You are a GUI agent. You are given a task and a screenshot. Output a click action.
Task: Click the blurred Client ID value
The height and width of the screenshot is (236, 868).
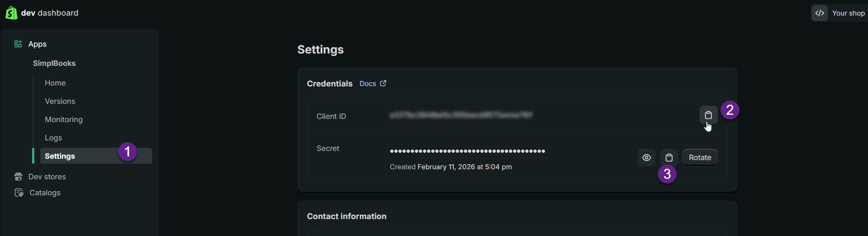(x=461, y=115)
